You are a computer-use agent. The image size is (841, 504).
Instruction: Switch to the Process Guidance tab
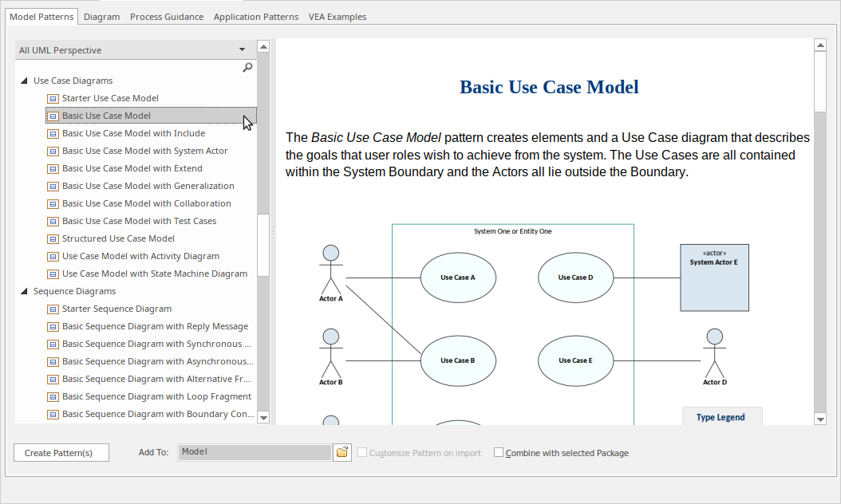166,17
